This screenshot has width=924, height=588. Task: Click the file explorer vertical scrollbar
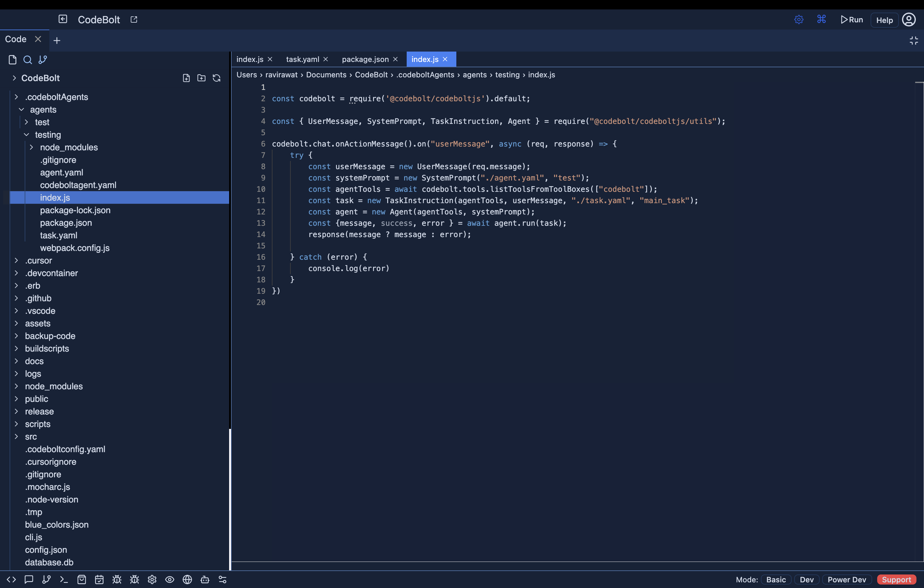[x=230, y=499]
